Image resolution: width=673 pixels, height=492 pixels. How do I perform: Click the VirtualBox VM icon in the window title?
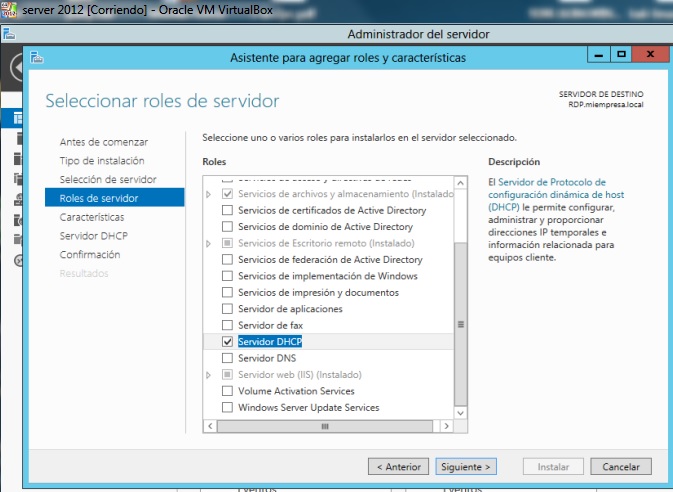pos(8,9)
